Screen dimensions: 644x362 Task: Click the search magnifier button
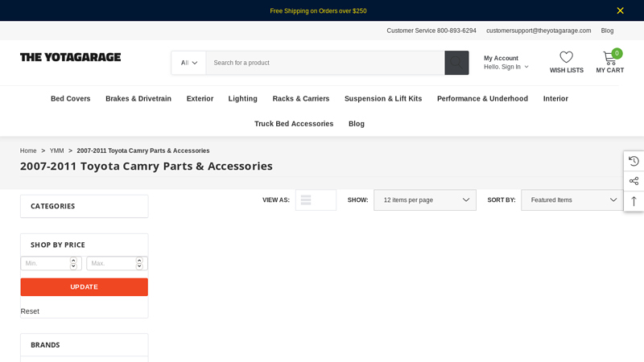(x=456, y=63)
